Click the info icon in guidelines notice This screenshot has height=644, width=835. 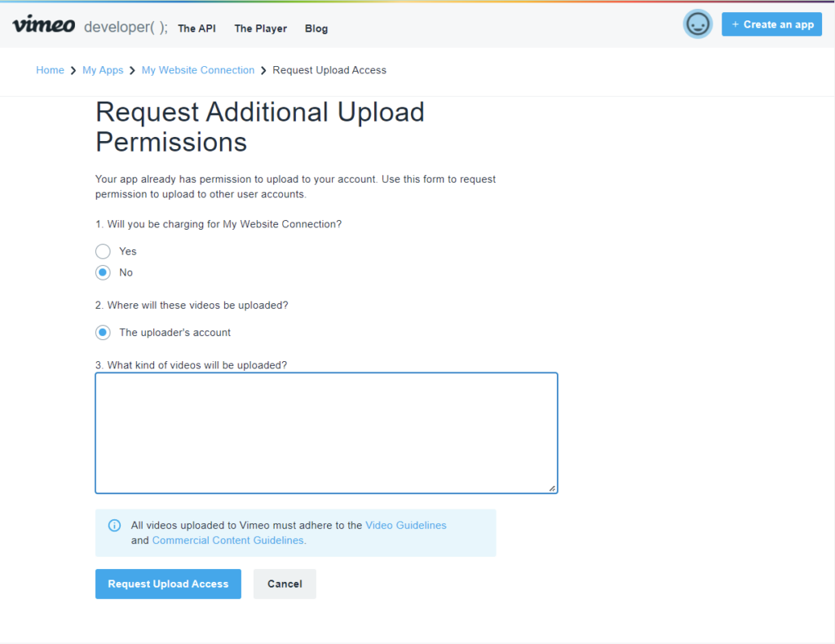tap(114, 525)
